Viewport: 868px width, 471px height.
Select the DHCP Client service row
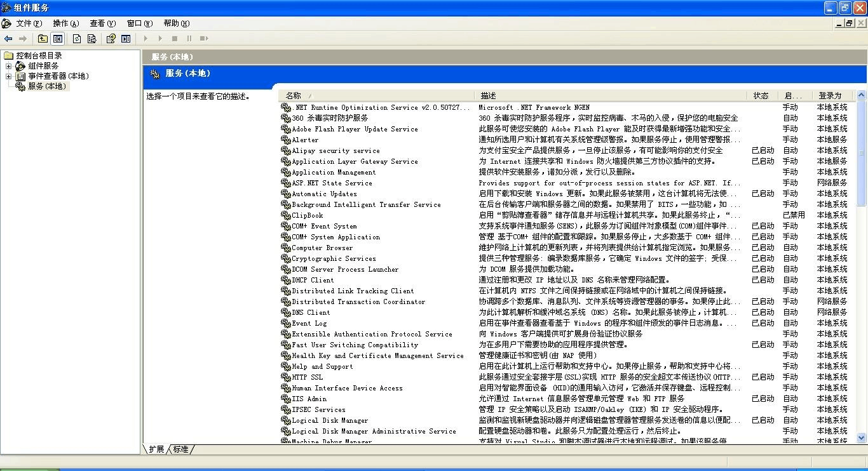click(x=313, y=280)
